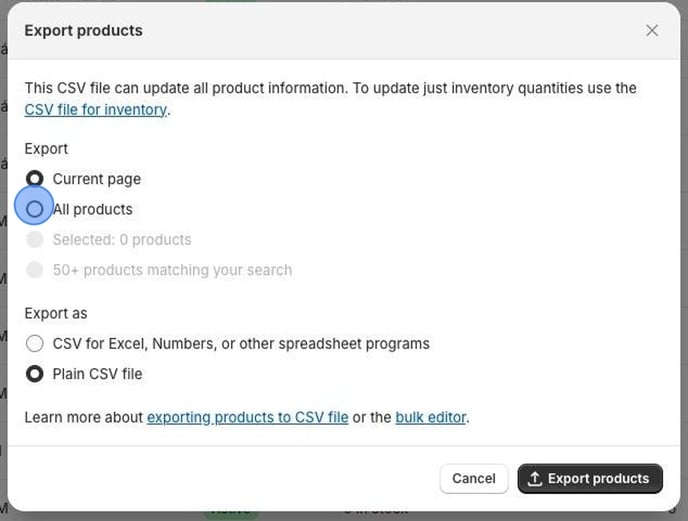688x521 pixels.
Task: Select the Plain CSV file radio circle
Action: (35, 374)
